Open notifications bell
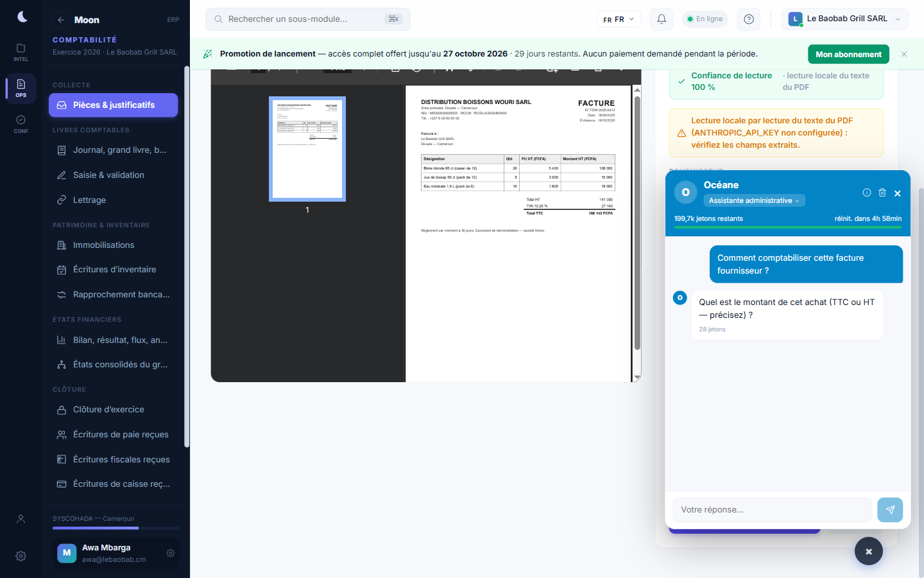The height and width of the screenshot is (578, 924). point(662,19)
